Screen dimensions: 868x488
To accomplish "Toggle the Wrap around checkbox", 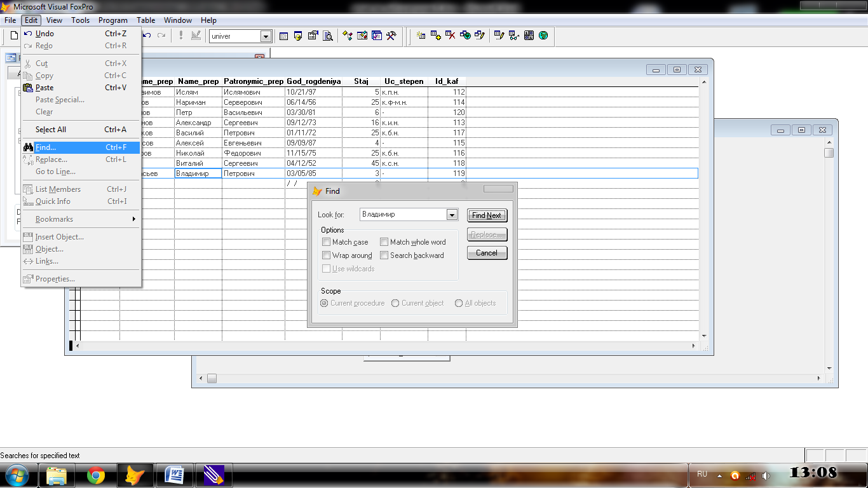I will tap(327, 255).
